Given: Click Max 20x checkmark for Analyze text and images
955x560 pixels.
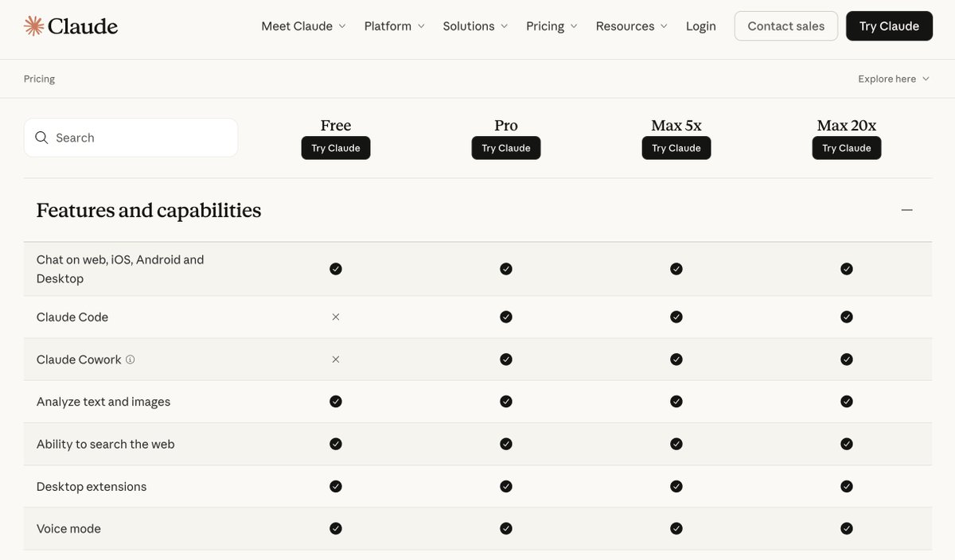Looking at the screenshot, I should point(847,402).
